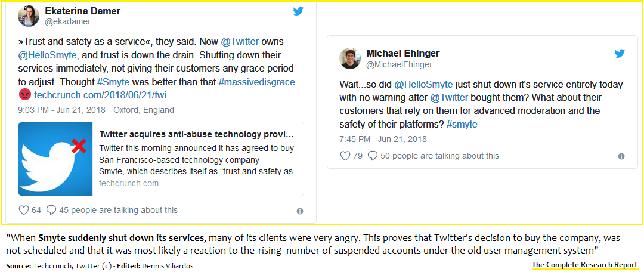Open the 'Twitter acquires anti-abuse technology' headline
The image size is (644, 275).
[196, 134]
